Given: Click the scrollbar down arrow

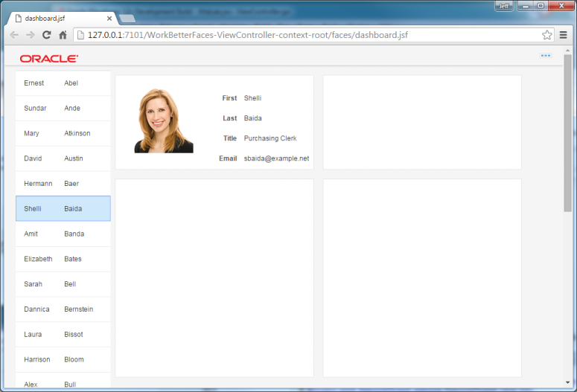Looking at the screenshot, I should point(567,383).
